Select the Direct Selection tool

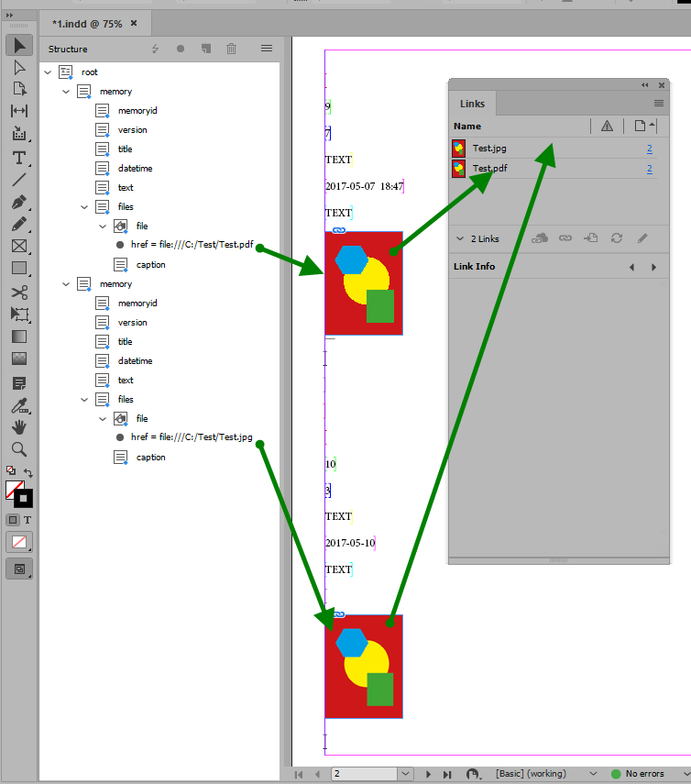(x=19, y=68)
